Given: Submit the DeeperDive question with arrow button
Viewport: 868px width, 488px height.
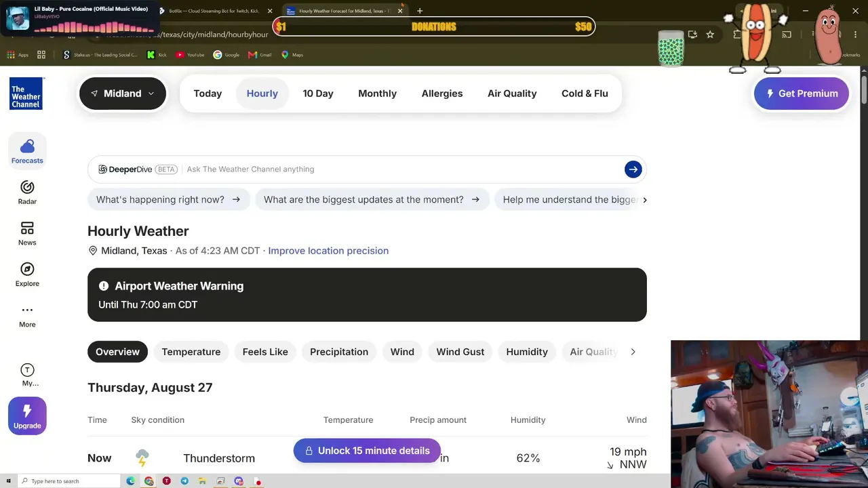Looking at the screenshot, I should click(633, 169).
